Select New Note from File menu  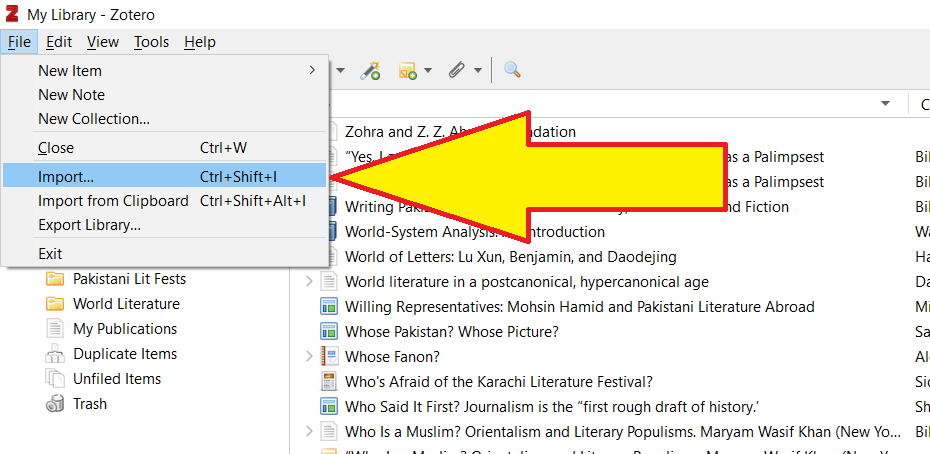pyautogui.click(x=165, y=95)
